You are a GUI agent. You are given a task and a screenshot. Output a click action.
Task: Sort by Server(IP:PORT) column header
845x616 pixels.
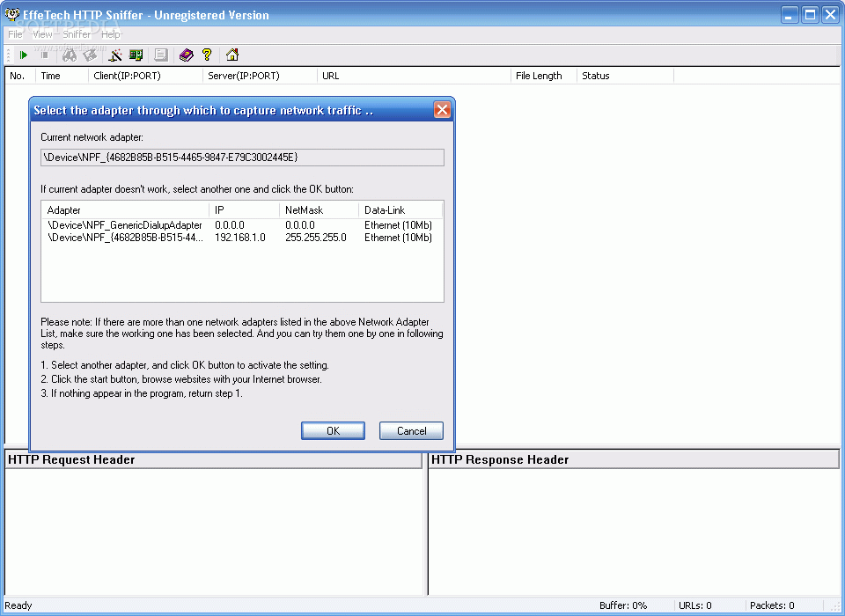point(260,76)
